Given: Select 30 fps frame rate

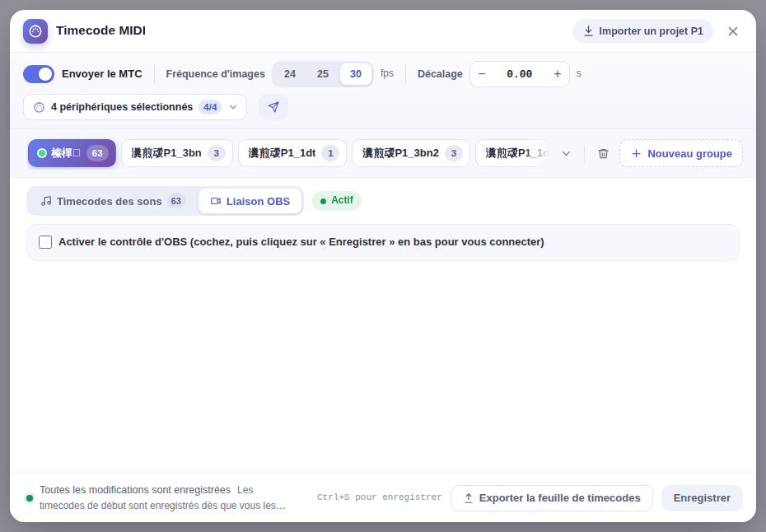Looking at the screenshot, I should [x=356, y=74].
